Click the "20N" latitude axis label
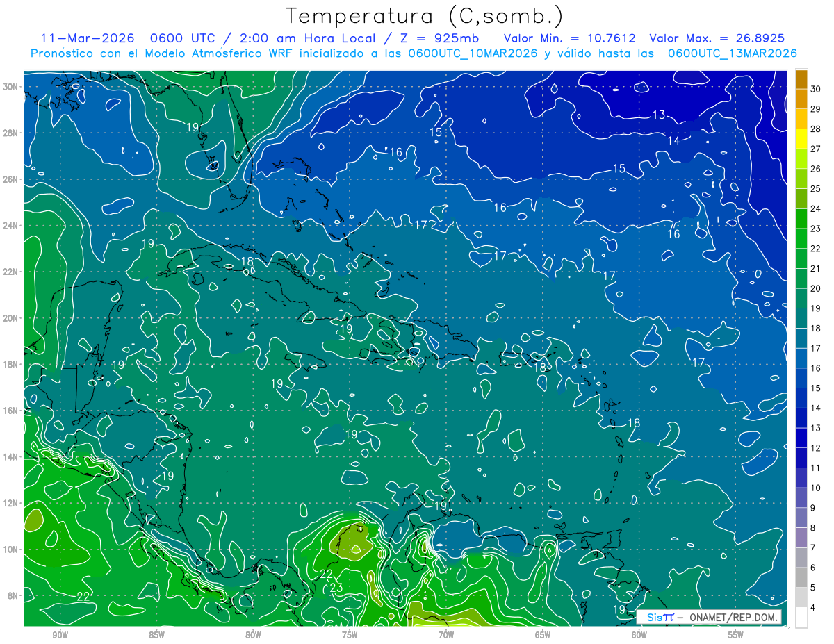 [x=12, y=318]
